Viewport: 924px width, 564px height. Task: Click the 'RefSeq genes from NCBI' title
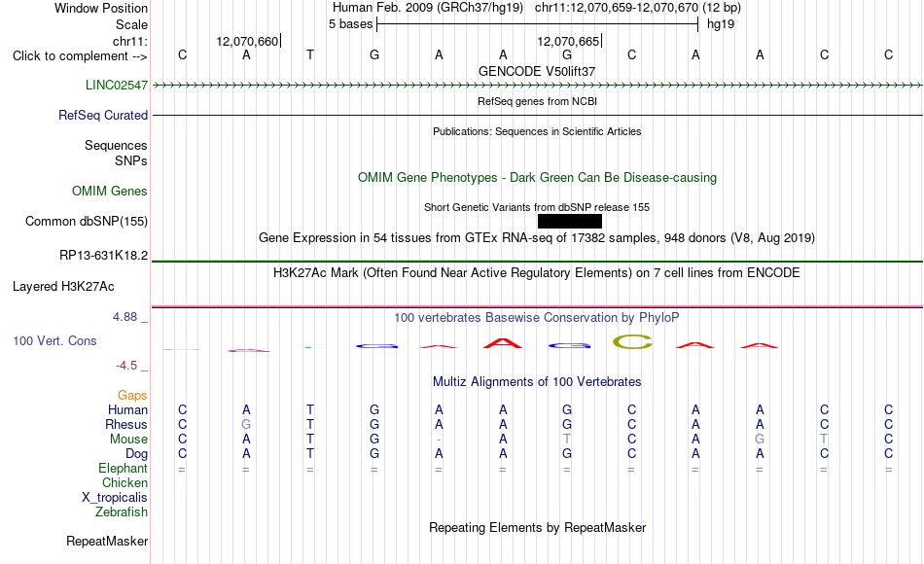pos(537,101)
